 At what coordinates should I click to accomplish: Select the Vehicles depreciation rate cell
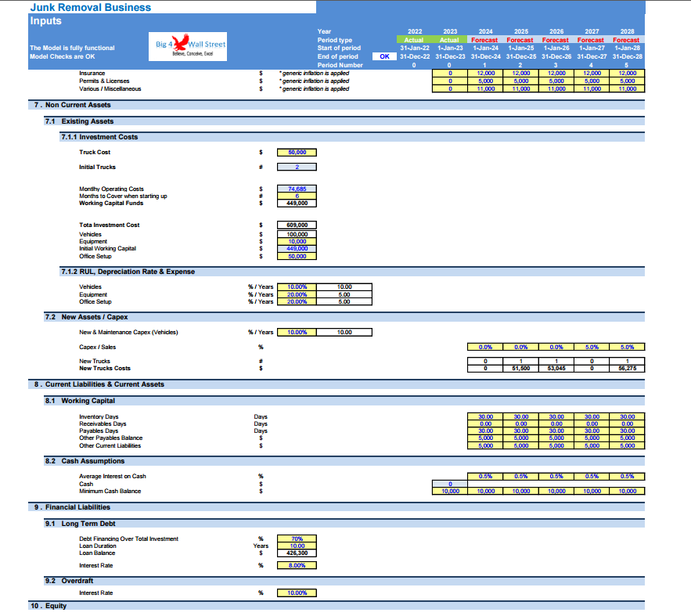pyautogui.click(x=297, y=286)
